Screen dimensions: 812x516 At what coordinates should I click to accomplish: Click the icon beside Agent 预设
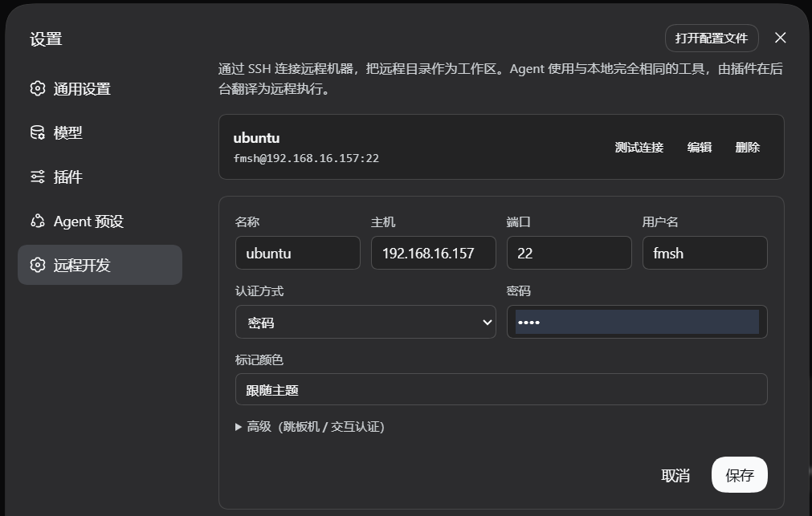[x=37, y=221]
